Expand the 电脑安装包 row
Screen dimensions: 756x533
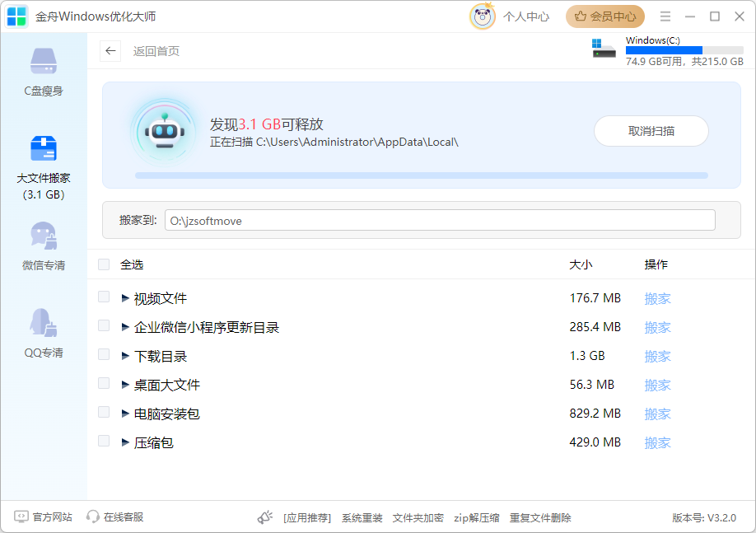[x=125, y=414]
